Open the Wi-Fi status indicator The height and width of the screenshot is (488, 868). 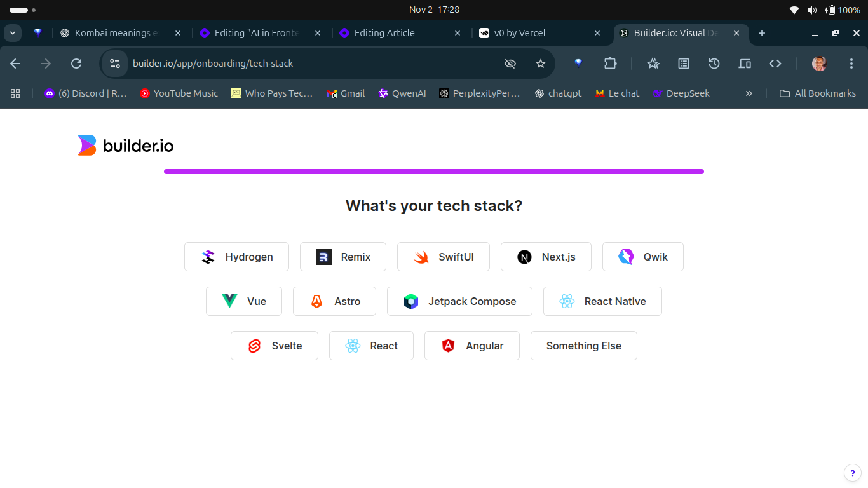point(794,10)
